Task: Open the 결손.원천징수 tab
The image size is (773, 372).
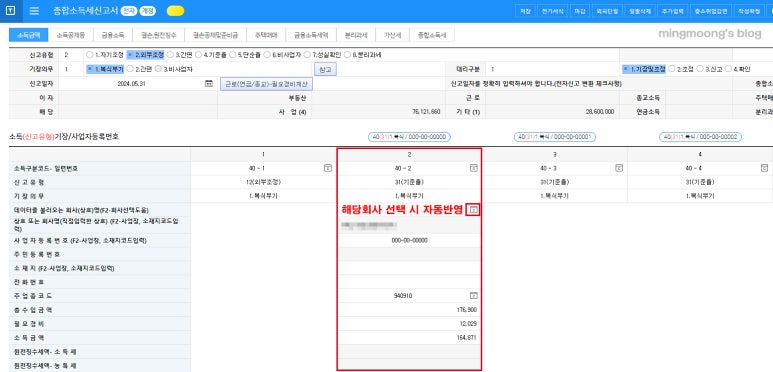Action: [x=158, y=35]
